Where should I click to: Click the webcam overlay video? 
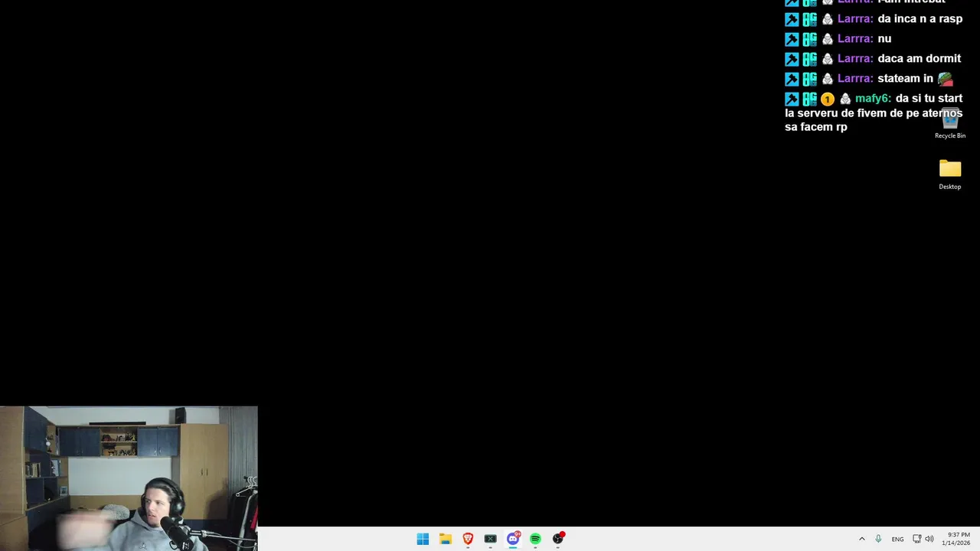pyautogui.click(x=129, y=478)
